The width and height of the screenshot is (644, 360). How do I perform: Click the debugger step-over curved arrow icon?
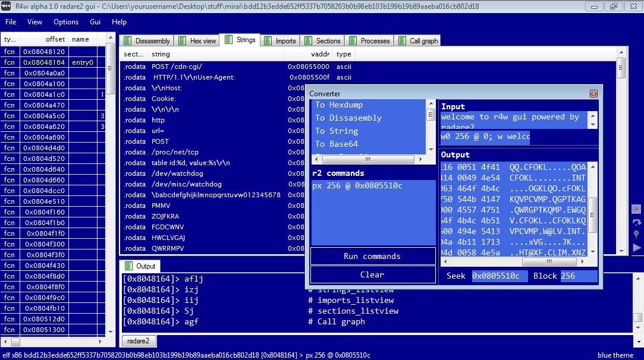(636, 222)
